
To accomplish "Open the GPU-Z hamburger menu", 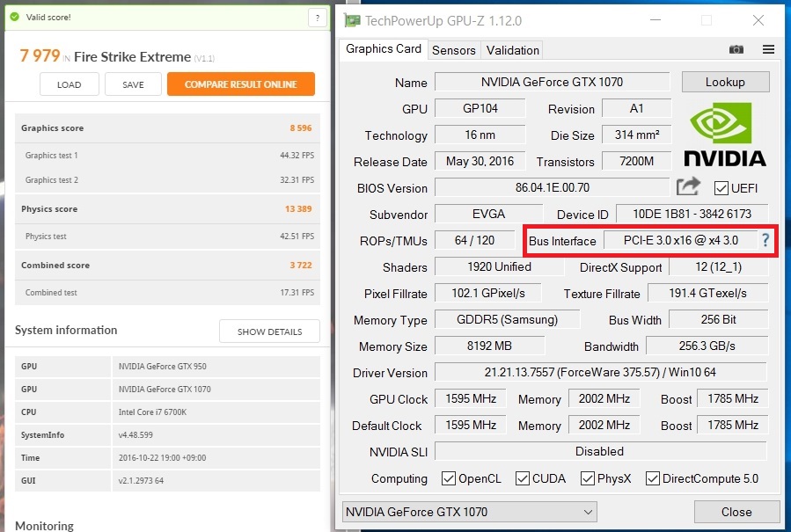I will [x=768, y=49].
